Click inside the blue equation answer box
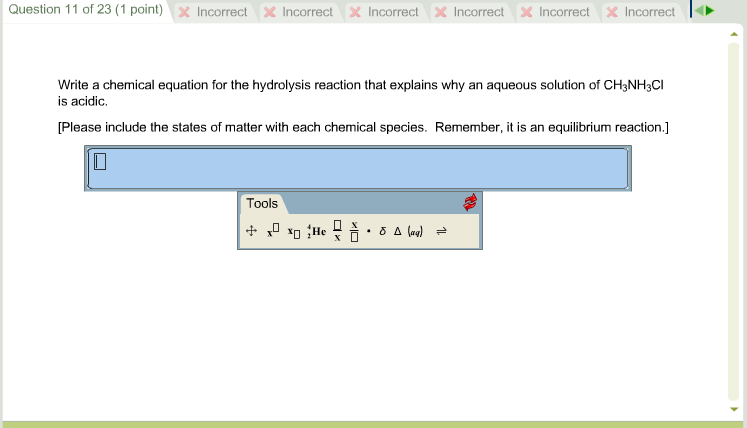This screenshot has height=428, width=747. (x=358, y=168)
